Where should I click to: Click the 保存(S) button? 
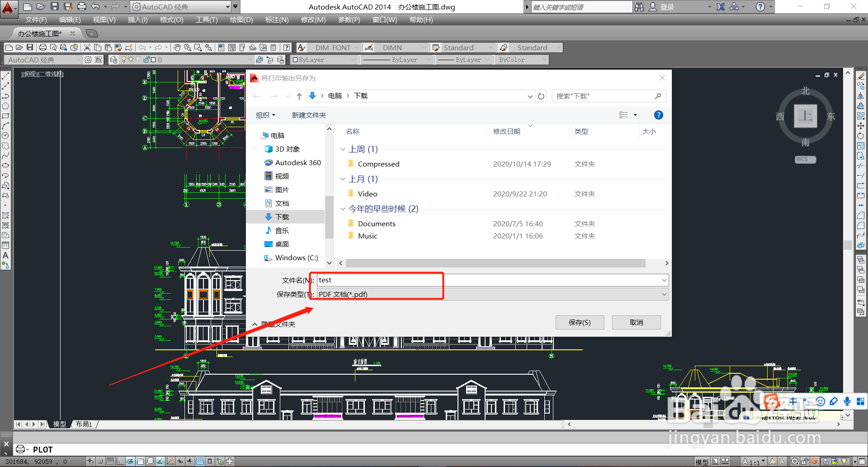580,322
